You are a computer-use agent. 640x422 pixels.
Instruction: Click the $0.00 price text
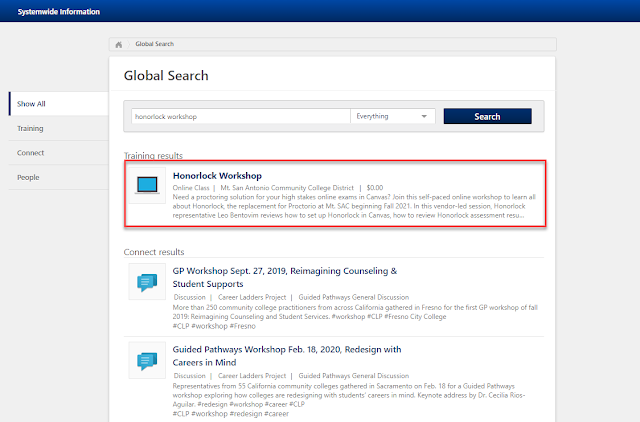tap(375, 188)
